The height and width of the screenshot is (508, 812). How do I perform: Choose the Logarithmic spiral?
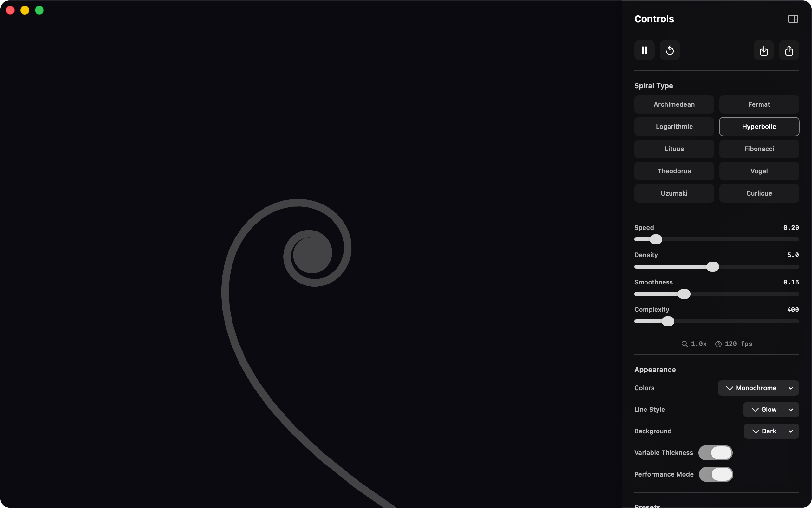(x=674, y=127)
